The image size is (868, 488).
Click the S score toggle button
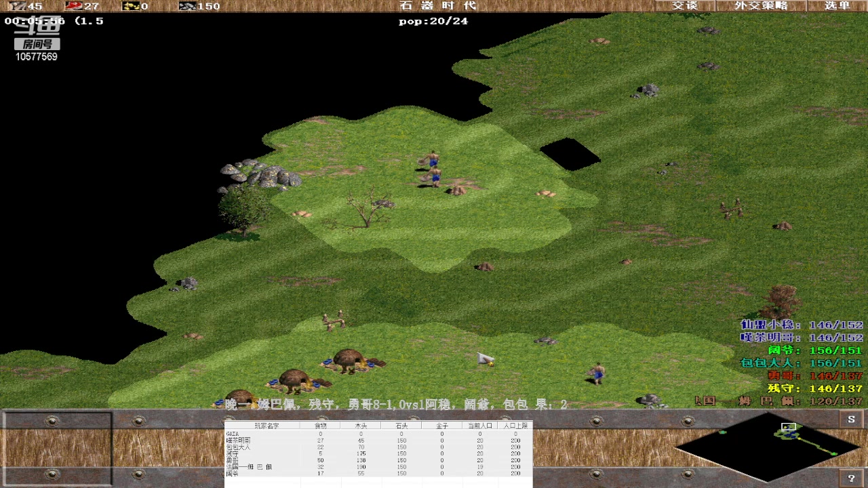click(x=851, y=420)
